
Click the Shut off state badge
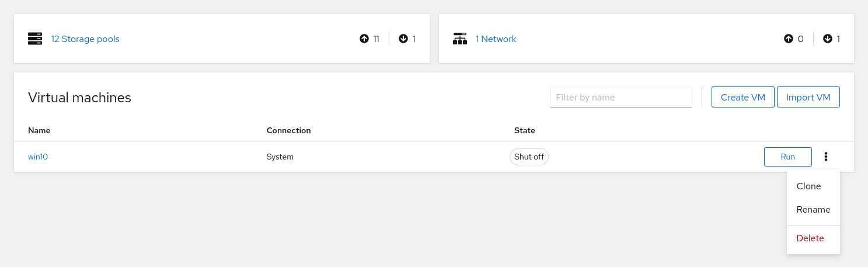coord(529,157)
